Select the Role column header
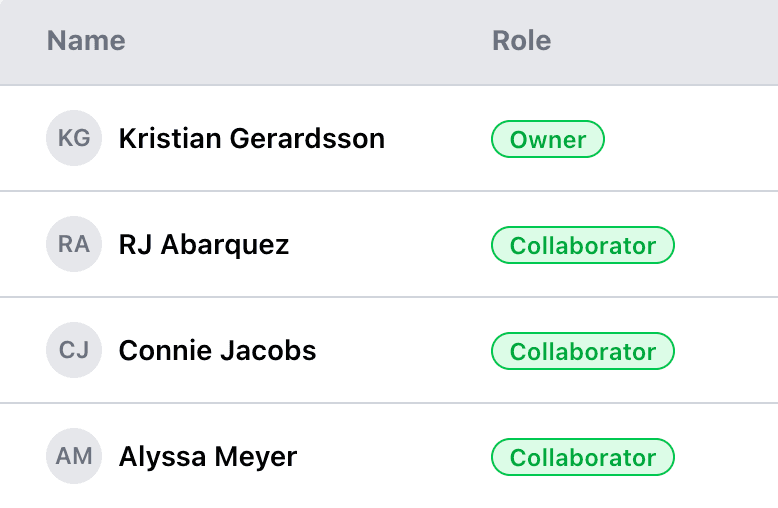Screen dimensions: 778x508 [x=521, y=41]
